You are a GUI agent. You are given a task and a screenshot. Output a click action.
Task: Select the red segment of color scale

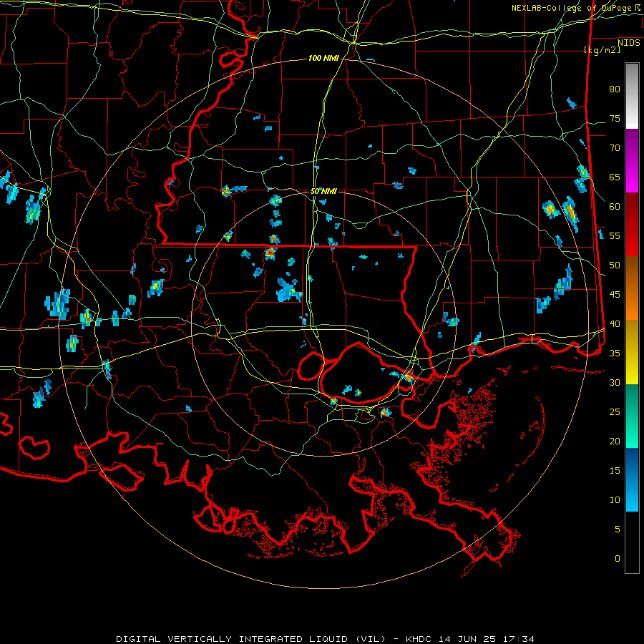(x=632, y=225)
